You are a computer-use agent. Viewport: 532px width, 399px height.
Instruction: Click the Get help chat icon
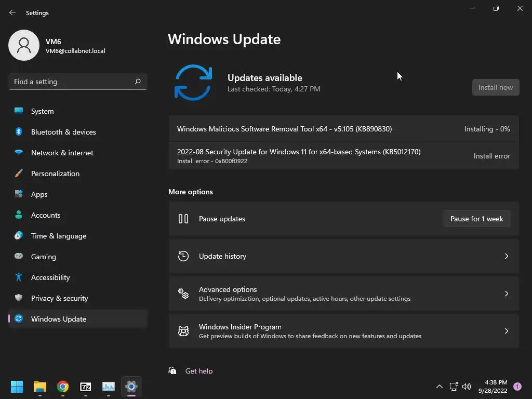pos(172,370)
